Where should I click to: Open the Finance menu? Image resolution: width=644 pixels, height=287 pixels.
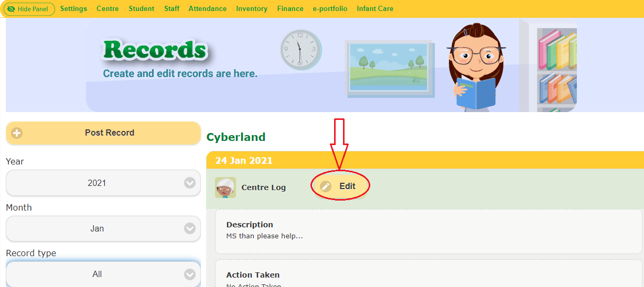click(290, 9)
